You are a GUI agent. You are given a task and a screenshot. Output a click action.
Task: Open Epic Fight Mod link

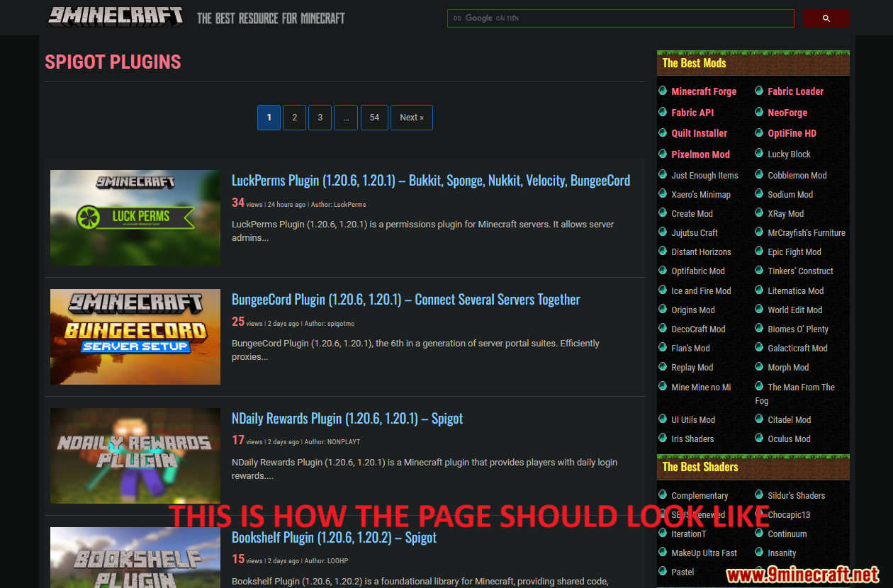coord(794,252)
